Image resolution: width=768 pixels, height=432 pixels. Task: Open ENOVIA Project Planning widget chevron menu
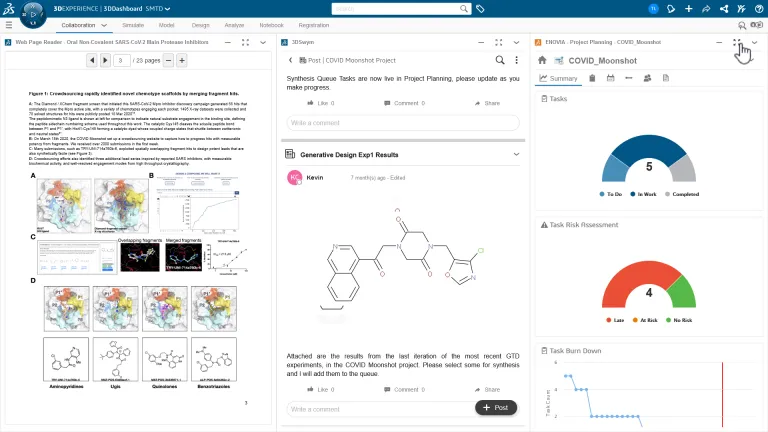pyautogui.click(x=754, y=43)
